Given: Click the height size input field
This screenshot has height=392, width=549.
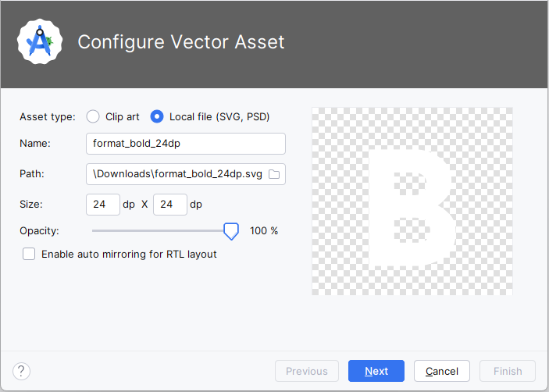Looking at the screenshot, I should [x=169, y=205].
